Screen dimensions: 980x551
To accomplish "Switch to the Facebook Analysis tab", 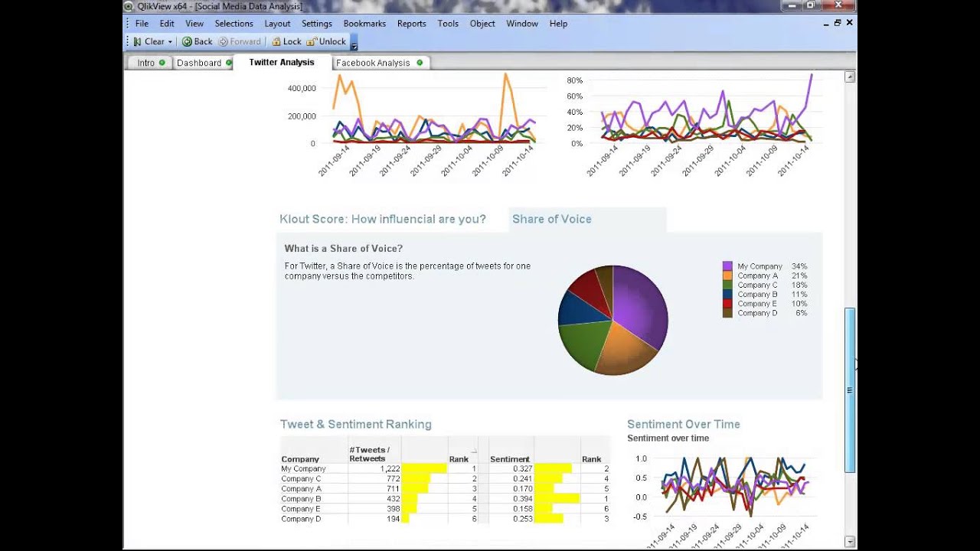I will tap(379, 63).
